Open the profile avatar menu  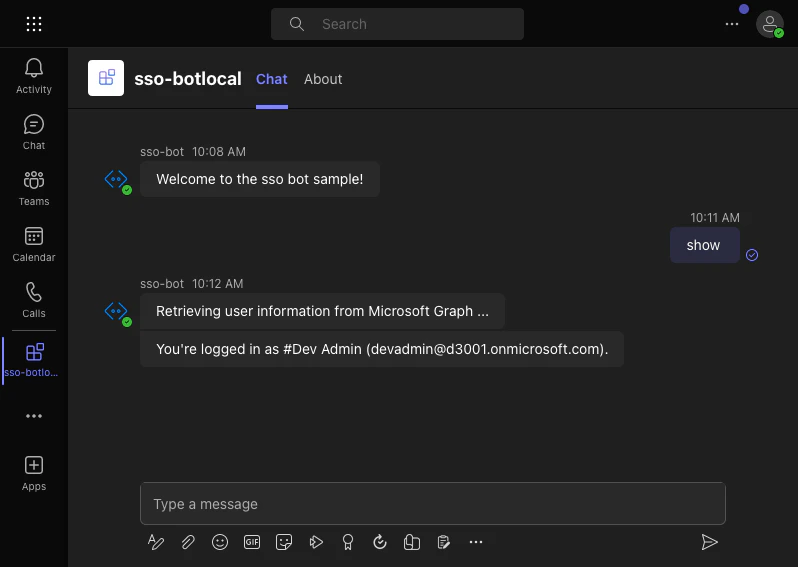pyautogui.click(x=770, y=24)
